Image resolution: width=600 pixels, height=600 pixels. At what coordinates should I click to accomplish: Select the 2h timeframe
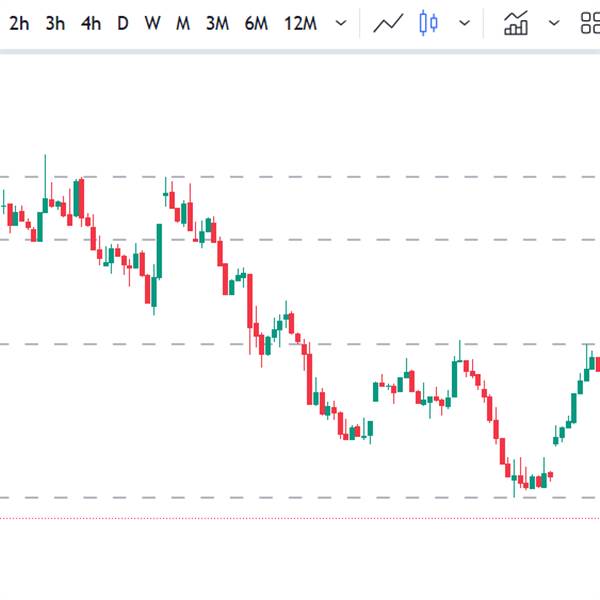pyautogui.click(x=19, y=24)
